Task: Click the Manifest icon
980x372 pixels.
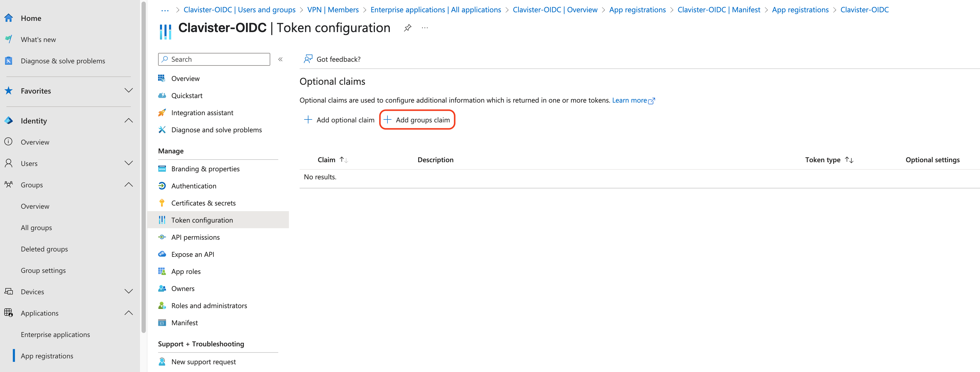Action: pos(162,323)
